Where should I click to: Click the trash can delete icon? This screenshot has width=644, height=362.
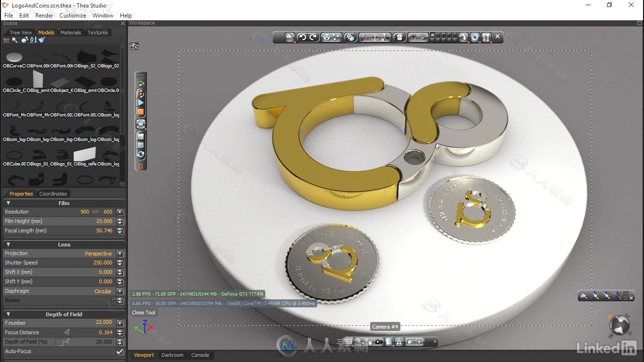[x=399, y=37]
